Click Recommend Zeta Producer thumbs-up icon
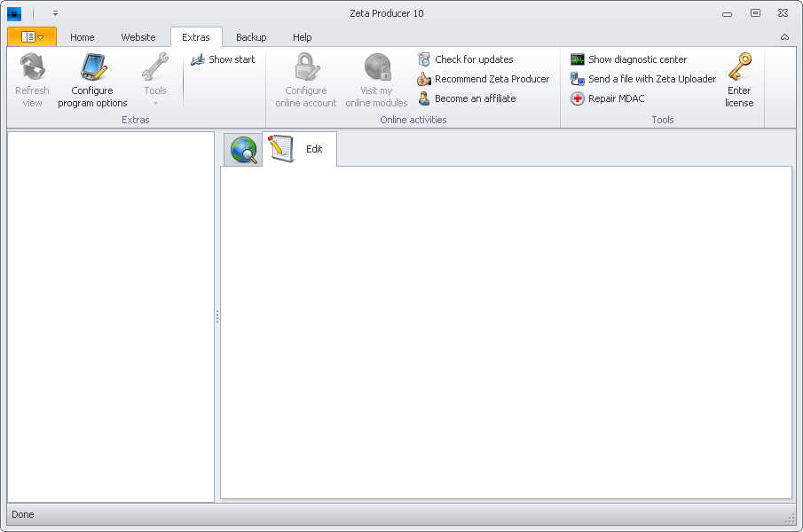The height and width of the screenshot is (532, 803). pos(424,79)
